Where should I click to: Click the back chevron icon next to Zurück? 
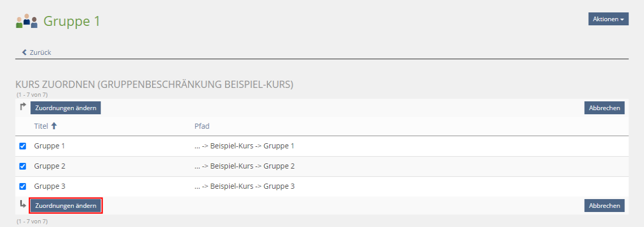pyautogui.click(x=24, y=52)
